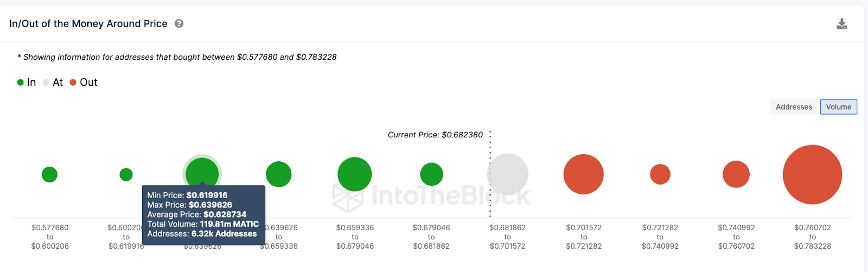This screenshot has width=868, height=272.
Task: Select the Volume view tab
Action: click(839, 107)
